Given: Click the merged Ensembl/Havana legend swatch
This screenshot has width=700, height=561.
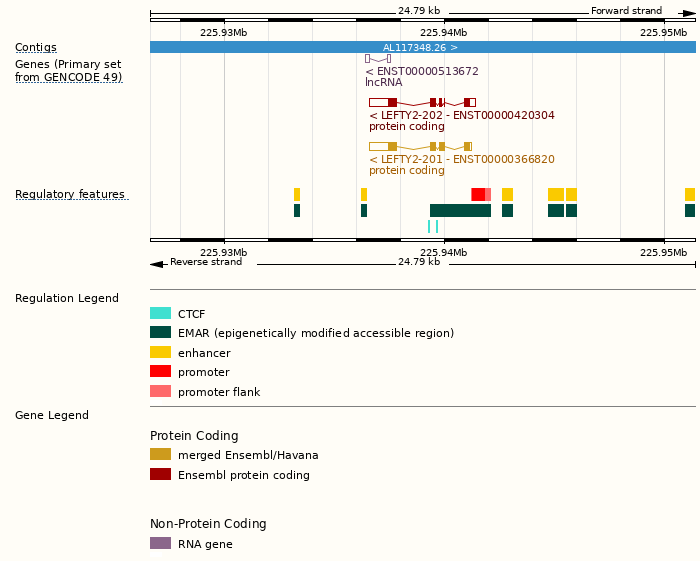Looking at the screenshot, I should click(x=160, y=454).
